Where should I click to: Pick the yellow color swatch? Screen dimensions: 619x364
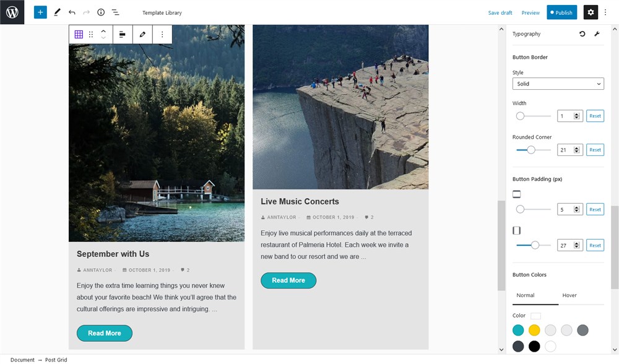pyautogui.click(x=534, y=330)
